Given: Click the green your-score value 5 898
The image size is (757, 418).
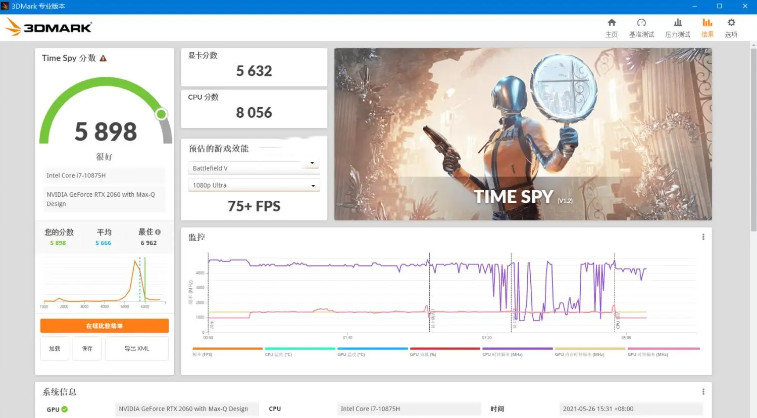Looking at the screenshot, I should tap(58, 243).
